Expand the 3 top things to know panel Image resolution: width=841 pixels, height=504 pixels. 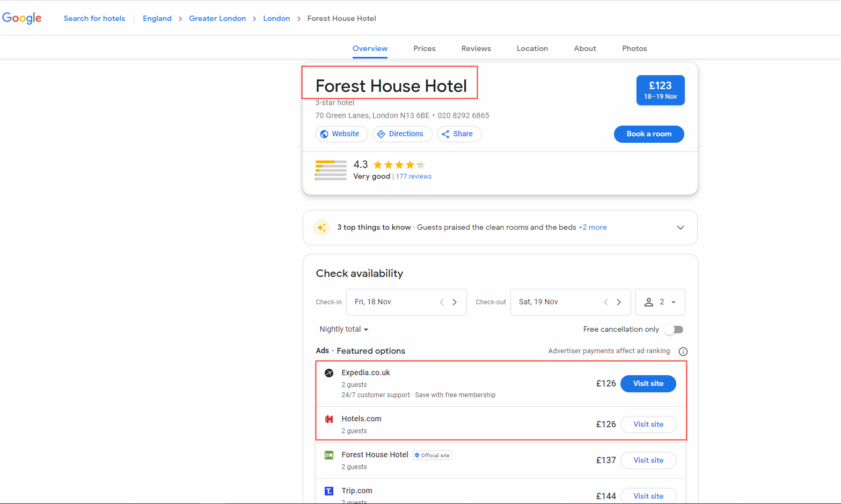point(681,228)
